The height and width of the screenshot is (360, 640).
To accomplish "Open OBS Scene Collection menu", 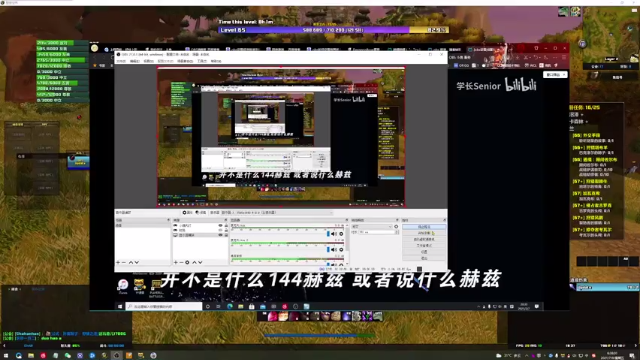I will 185,61.
